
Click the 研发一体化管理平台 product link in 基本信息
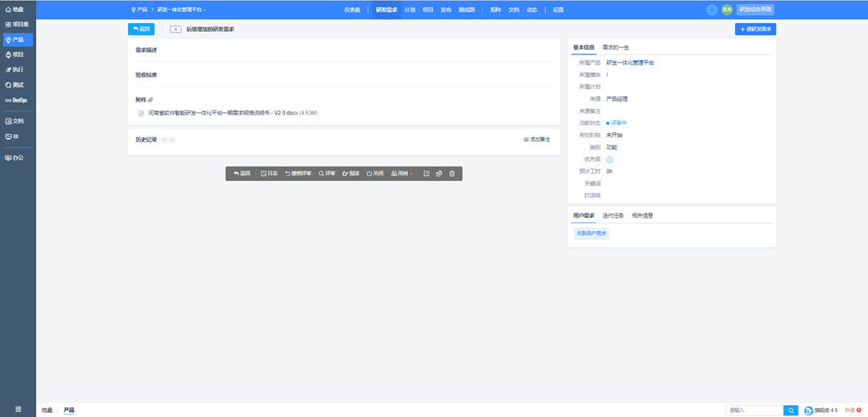click(x=630, y=62)
